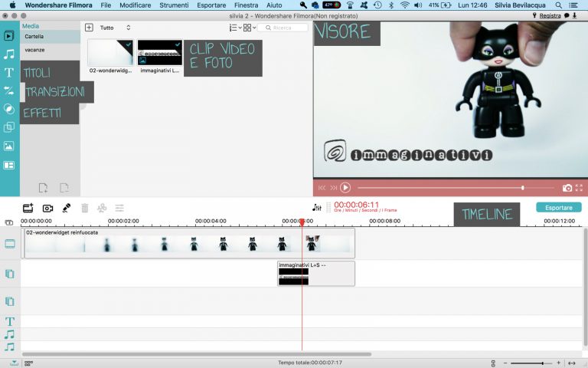
Task: Select the 02-wonderwidget reinfuocata timeline clip
Action: [x=188, y=243]
